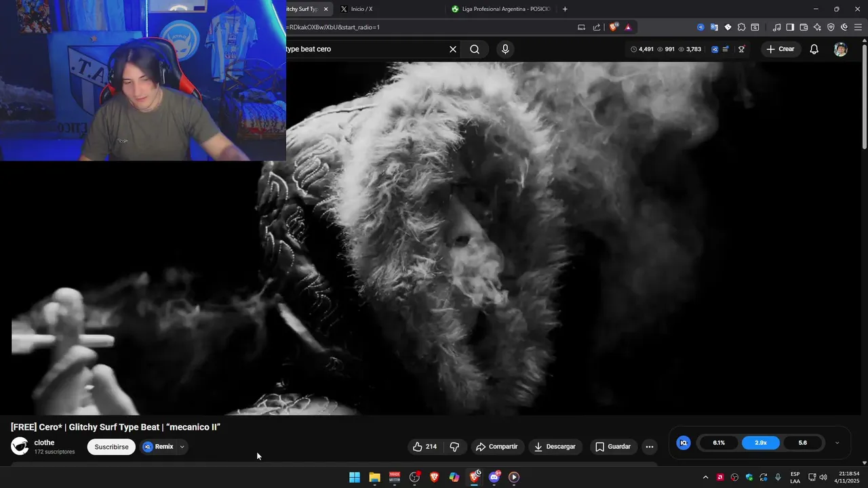Click the vidIQ logo in stats widget
The image size is (868, 488).
[684, 443]
